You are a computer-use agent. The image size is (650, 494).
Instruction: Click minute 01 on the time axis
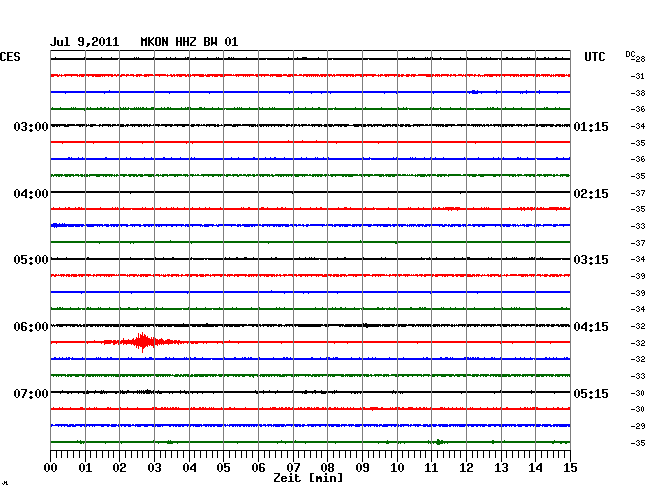coord(85,468)
